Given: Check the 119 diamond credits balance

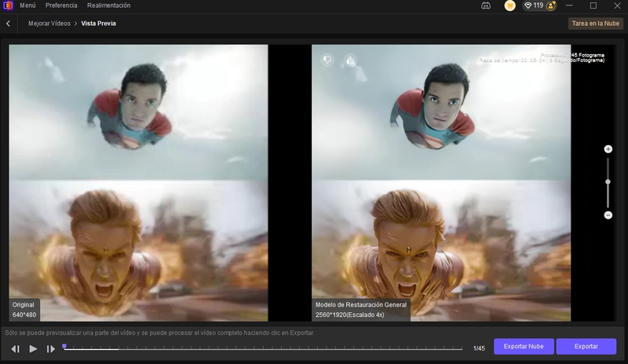Looking at the screenshot, I should tap(535, 5).
